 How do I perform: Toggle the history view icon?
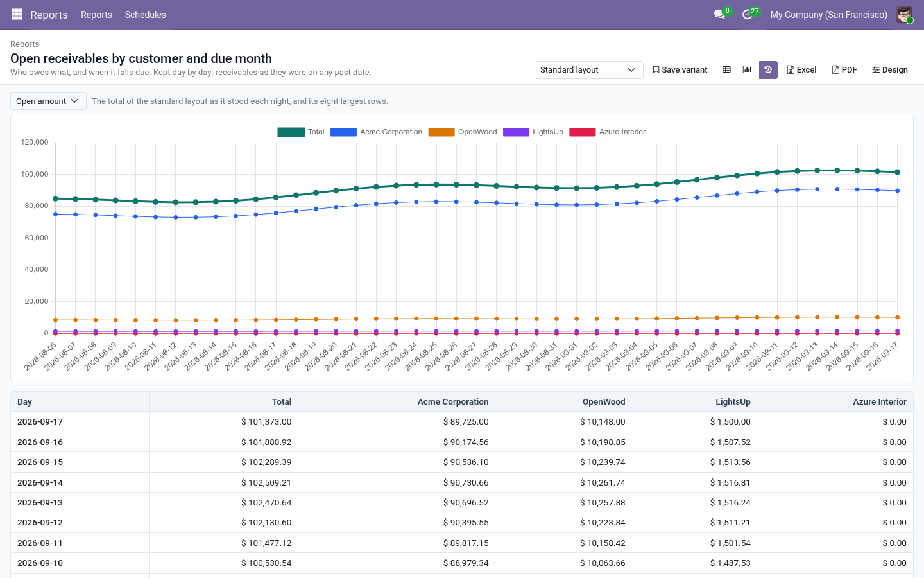768,69
